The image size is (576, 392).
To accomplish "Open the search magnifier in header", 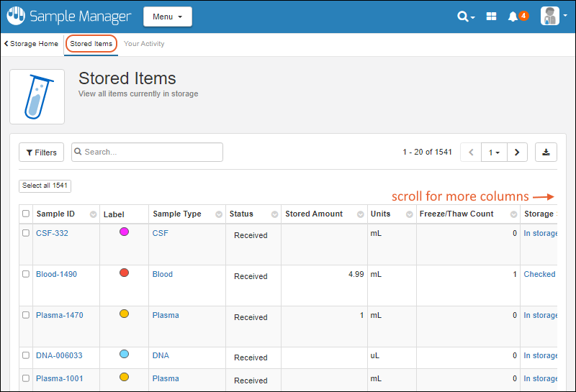I will tap(464, 17).
